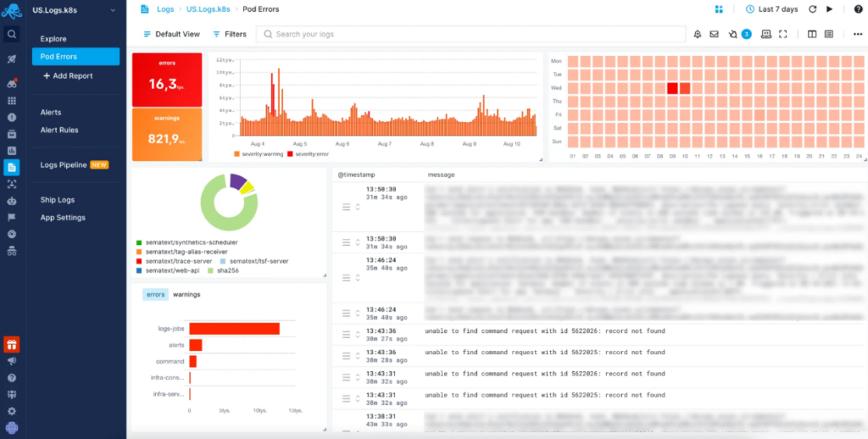Open the blue badge showing 3

click(746, 34)
